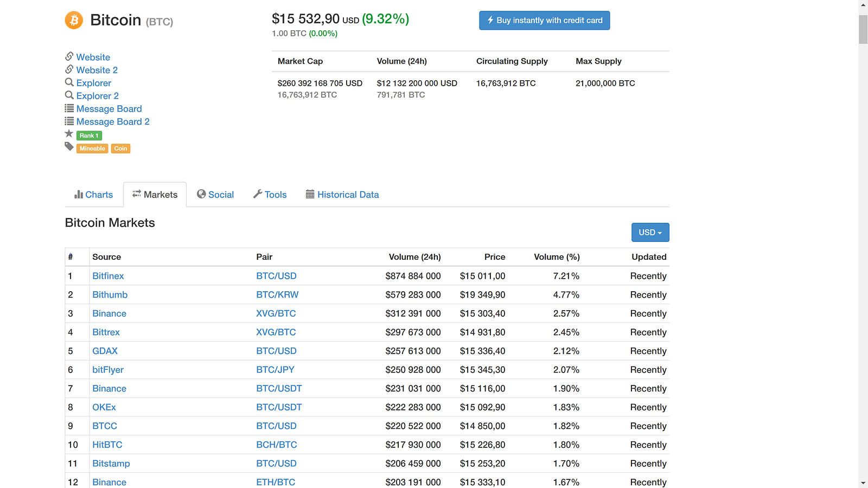Select the Markets tab
The width and height of the screenshot is (868, 488).
[155, 195]
